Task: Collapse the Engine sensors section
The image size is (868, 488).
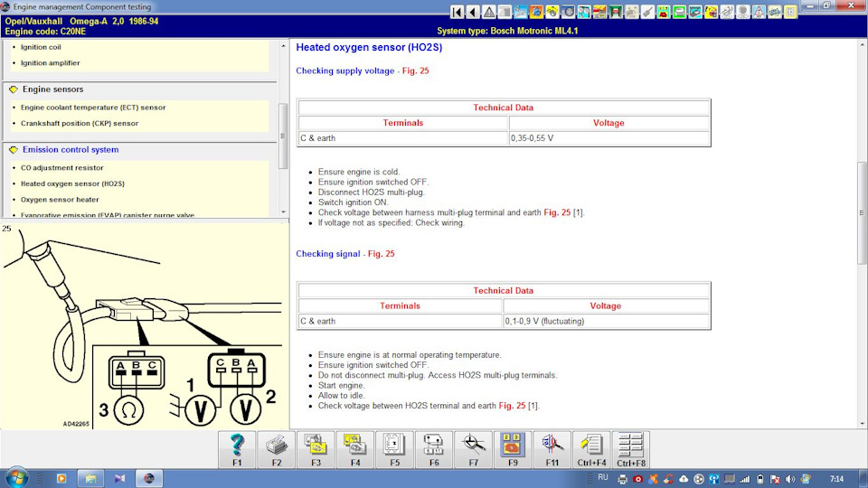Action: coord(14,89)
